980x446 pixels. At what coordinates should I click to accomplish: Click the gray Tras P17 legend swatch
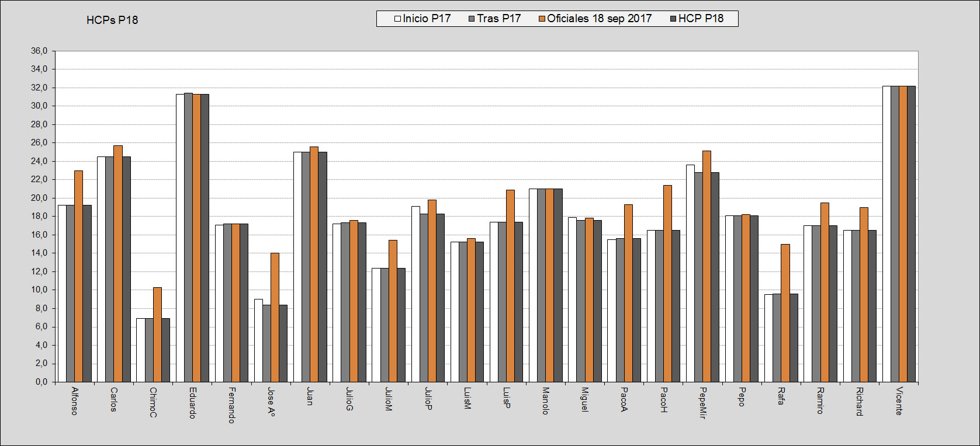(x=472, y=19)
